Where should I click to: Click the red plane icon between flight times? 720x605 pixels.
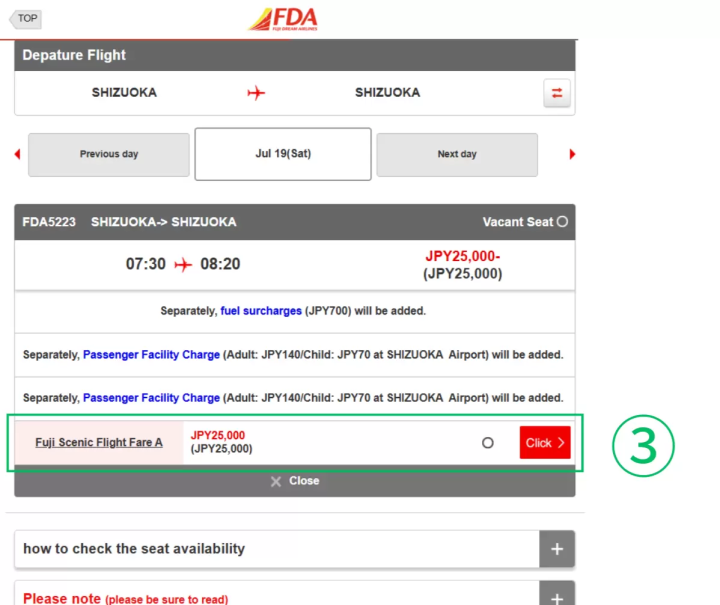tap(183, 265)
